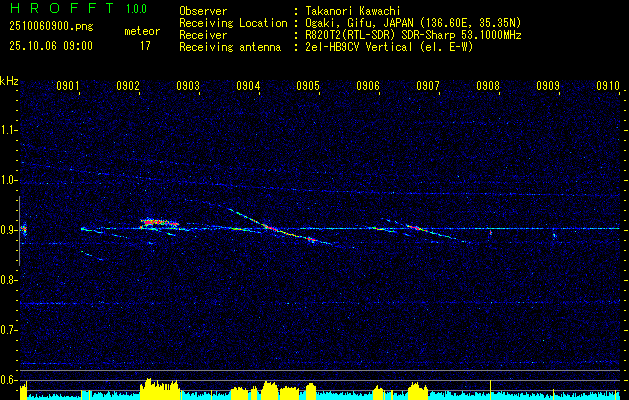Click the 0903 time marker
Image resolution: width=629 pixels, height=400 pixels.
[x=188, y=85]
